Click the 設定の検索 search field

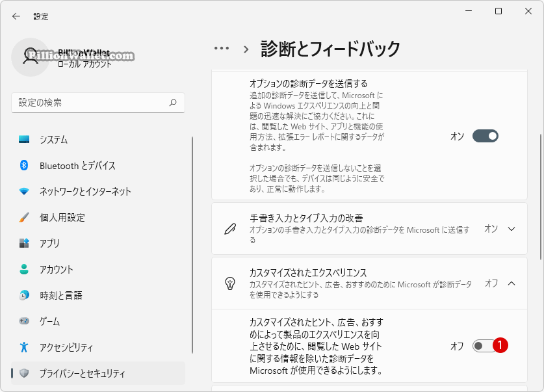click(x=98, y=103)
